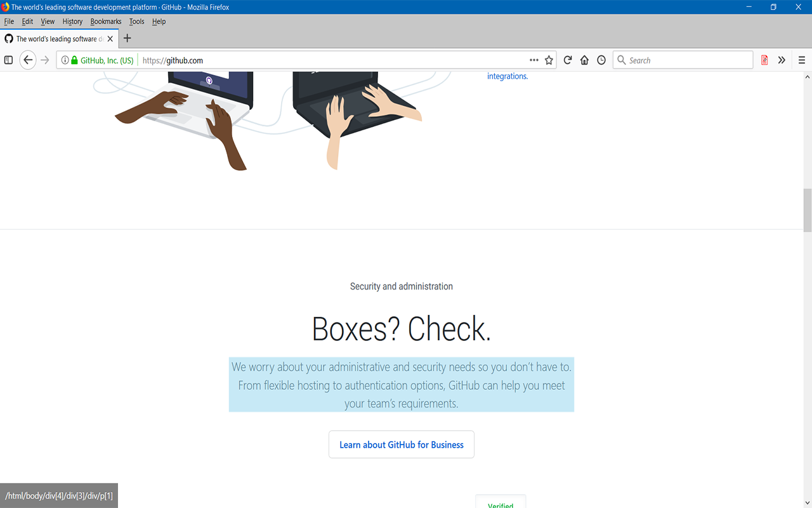Reload the page with the refresh icon
The width and height of the screenshot is (812, 508).
click(x=568, y=60)
